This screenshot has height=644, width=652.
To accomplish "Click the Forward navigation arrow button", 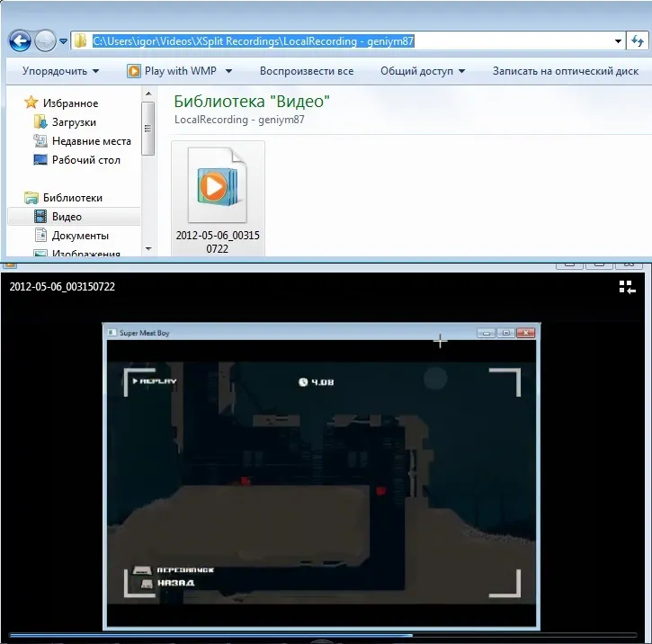I will pyautogui.click(x=45, y=40).
